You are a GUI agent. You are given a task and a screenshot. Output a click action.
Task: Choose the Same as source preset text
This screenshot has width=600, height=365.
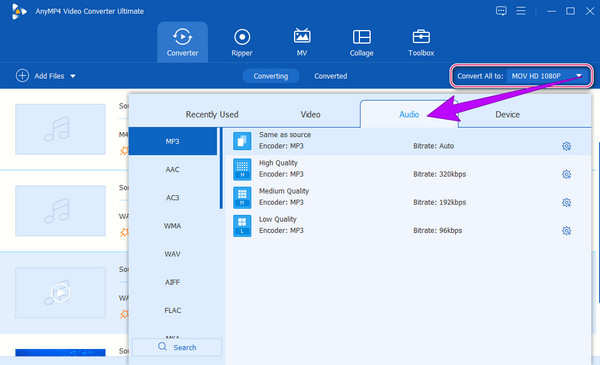(x=285, y=135)
